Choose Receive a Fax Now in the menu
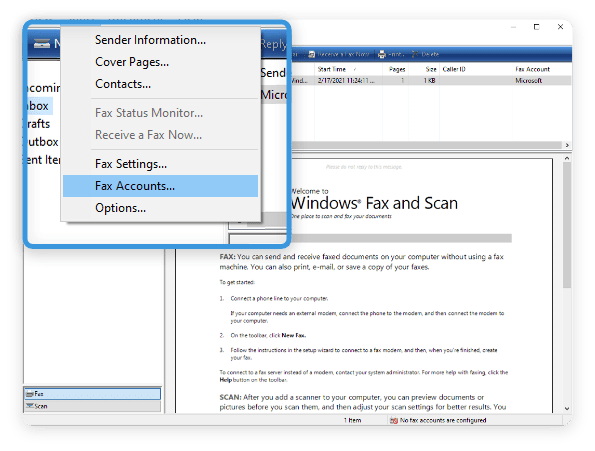This screenshot has height=451, width=595. pos(148,135)
